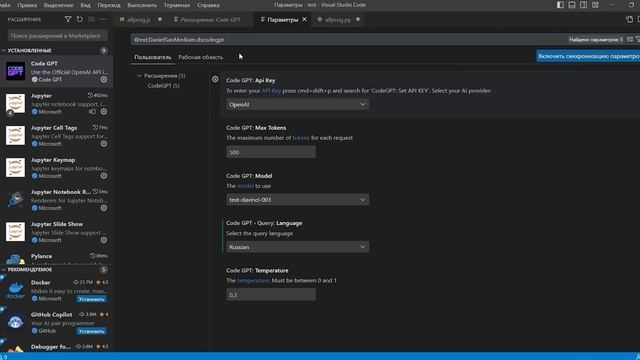Open the Вид menu
The height and width of the screenshot is (360, 640).
pos(85,5)
